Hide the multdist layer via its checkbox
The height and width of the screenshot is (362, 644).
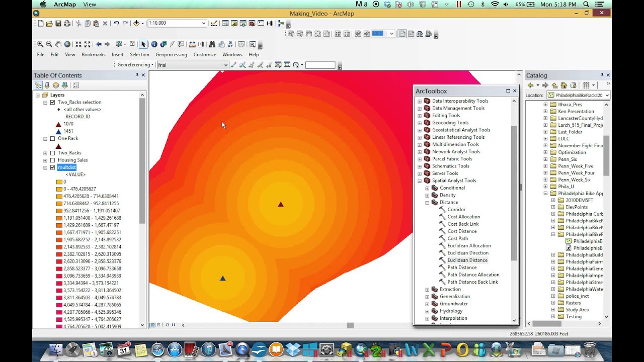[x=52, y=167]
